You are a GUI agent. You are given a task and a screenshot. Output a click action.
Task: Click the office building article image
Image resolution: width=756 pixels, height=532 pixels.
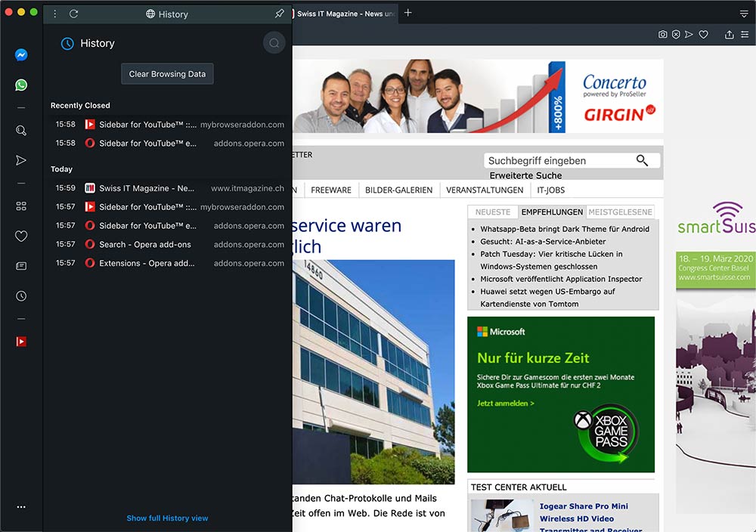tap(373, 372)
